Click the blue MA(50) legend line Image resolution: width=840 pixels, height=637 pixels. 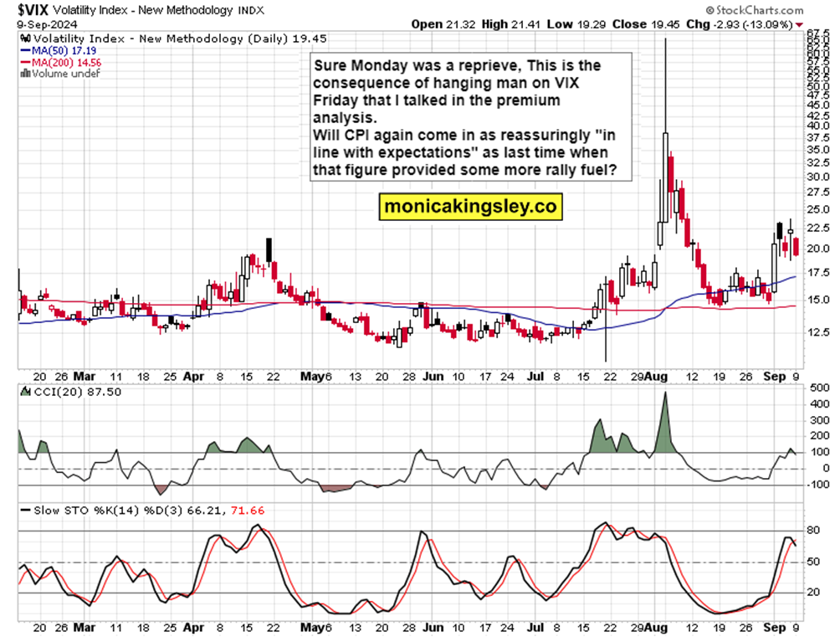tap(26, 51)
